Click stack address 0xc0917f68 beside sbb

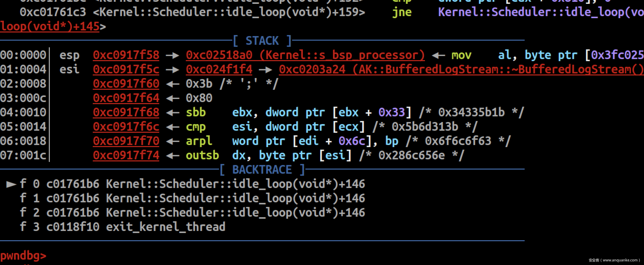click(126, 113)
